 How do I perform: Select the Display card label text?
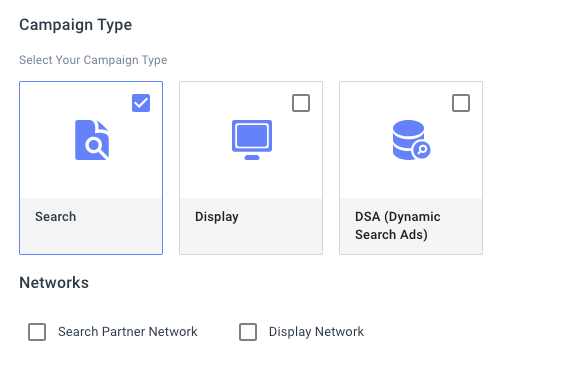pyautogui.click(x=217, y=217)
